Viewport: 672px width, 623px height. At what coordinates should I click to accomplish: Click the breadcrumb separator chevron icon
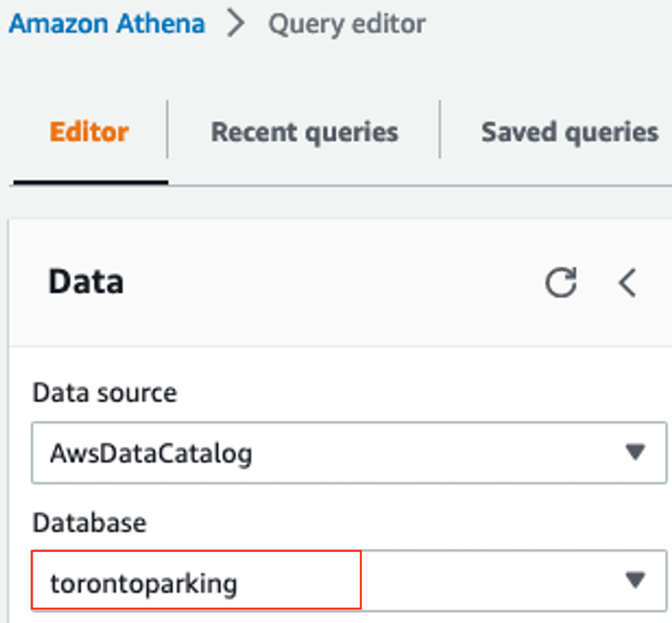click(x=236, y=23)
